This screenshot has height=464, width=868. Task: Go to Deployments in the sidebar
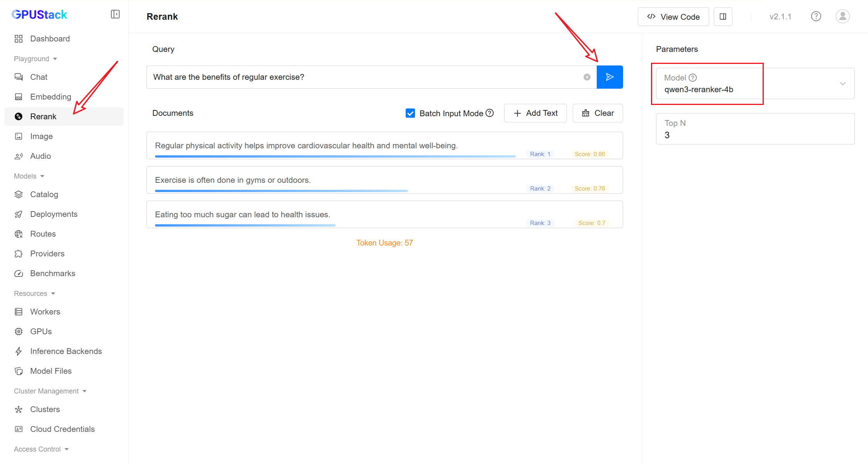[x=53, y=214]
